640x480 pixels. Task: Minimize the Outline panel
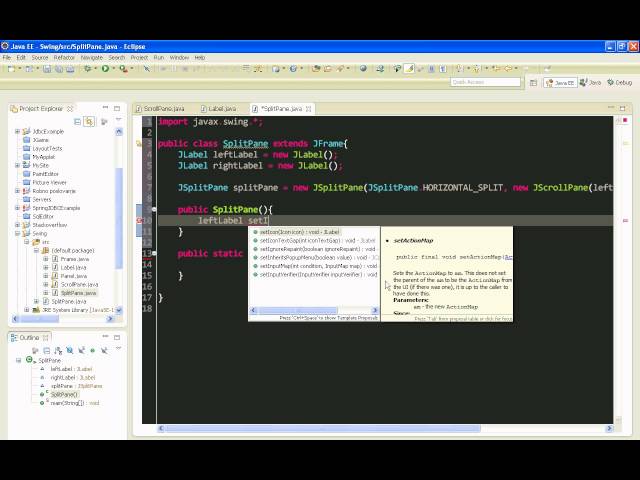coord(105,337)
